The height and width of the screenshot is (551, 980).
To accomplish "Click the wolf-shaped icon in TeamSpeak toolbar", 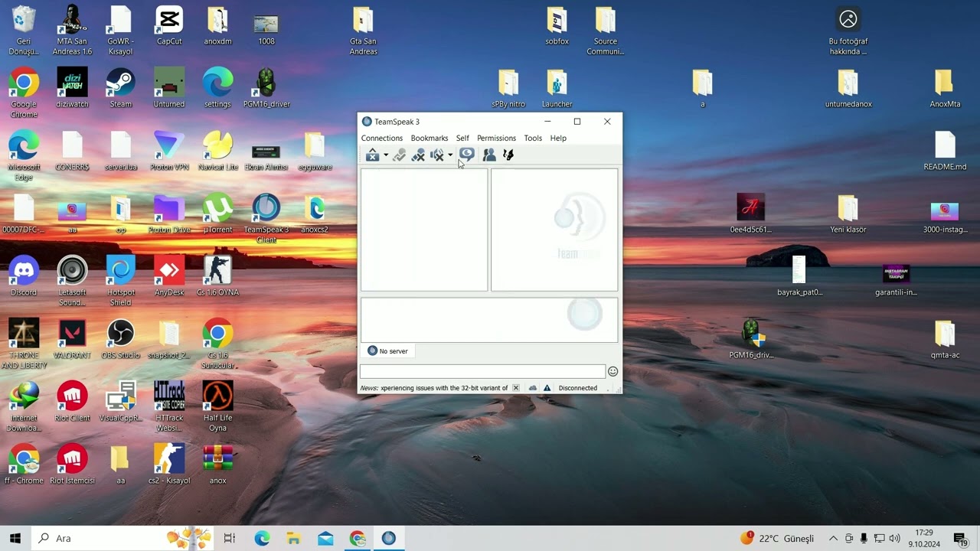I will click(x=508, y=155).
